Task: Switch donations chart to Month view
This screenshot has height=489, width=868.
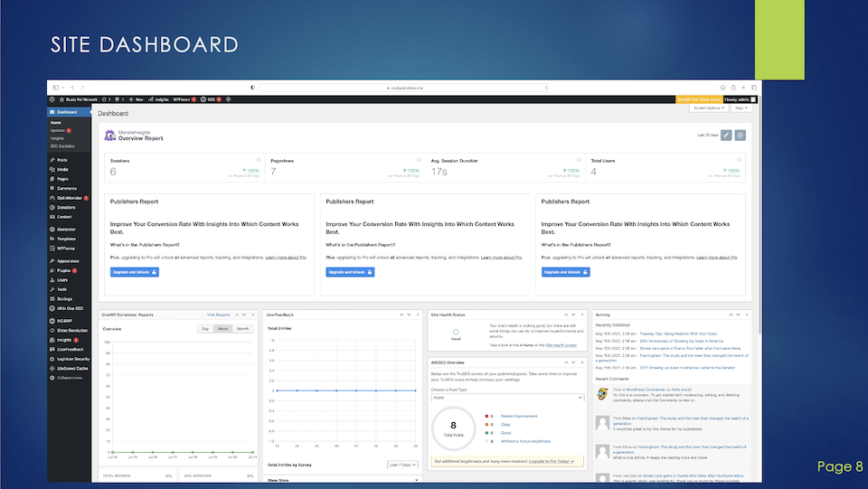Action: (x=243, y=328)
